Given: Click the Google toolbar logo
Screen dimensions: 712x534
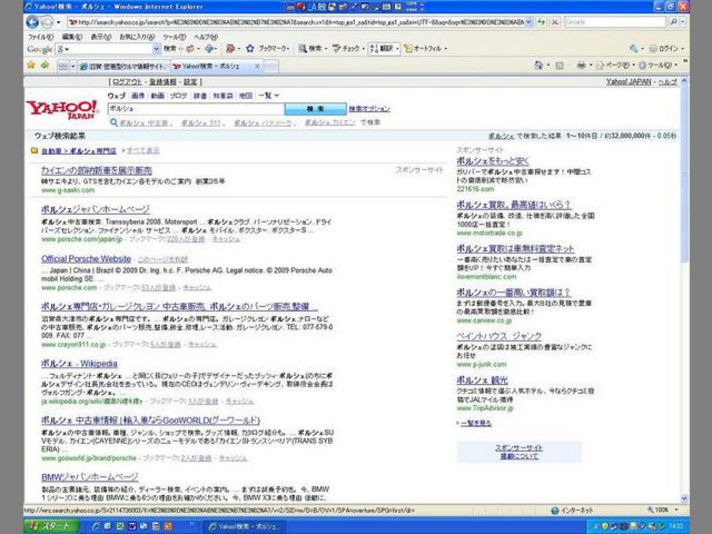Looking at the screenshot, I should (39, 47).
